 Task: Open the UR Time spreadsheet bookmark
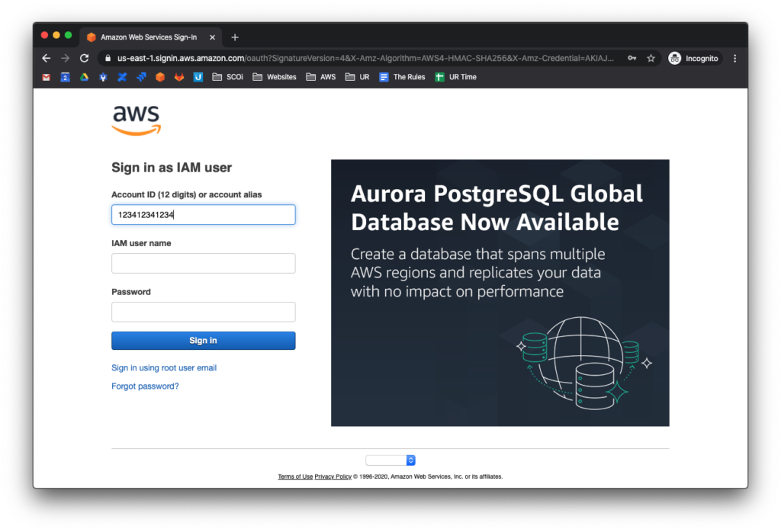tap(456, 77)
